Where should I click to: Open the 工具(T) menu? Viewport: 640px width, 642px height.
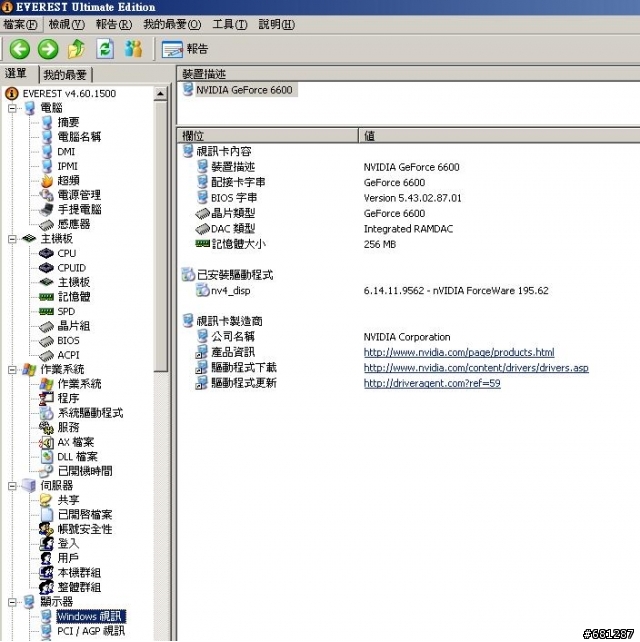click(230, 25)
